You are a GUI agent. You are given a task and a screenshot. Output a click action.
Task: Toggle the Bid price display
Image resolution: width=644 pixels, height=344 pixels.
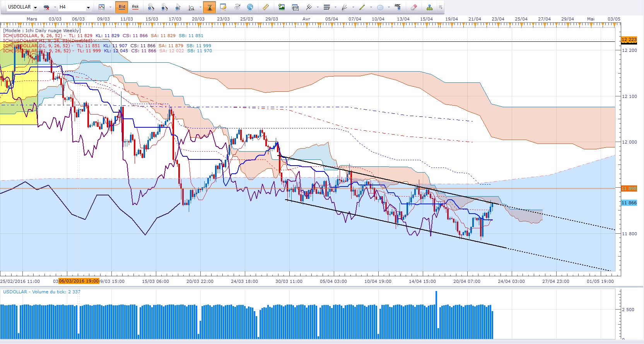pos(122,7)
